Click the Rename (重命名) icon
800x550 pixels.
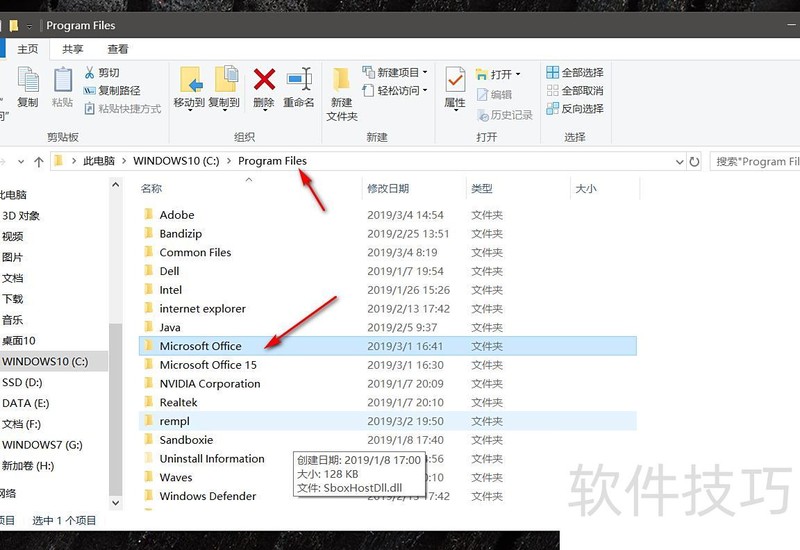click(x=299, y=79)
